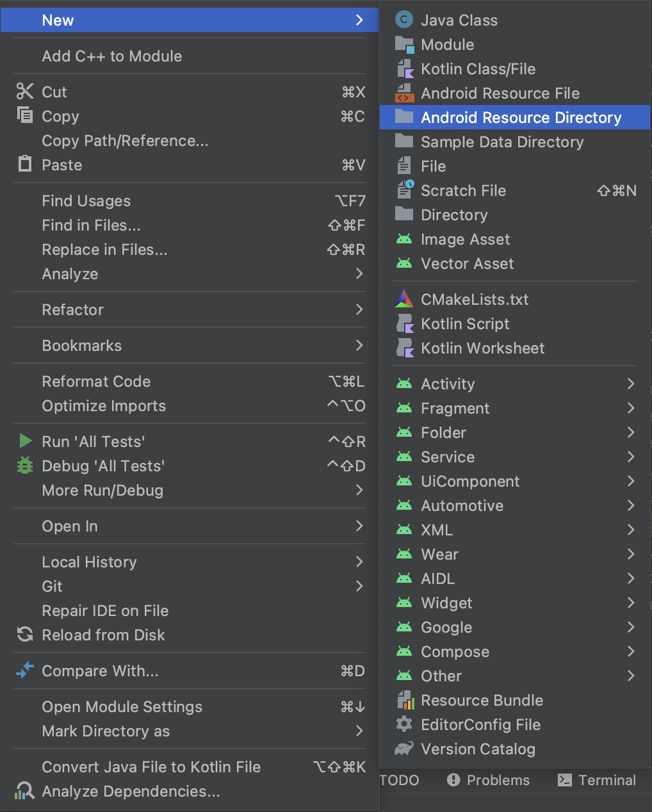Expand the Fragment submenu arrow

(631, 408)
